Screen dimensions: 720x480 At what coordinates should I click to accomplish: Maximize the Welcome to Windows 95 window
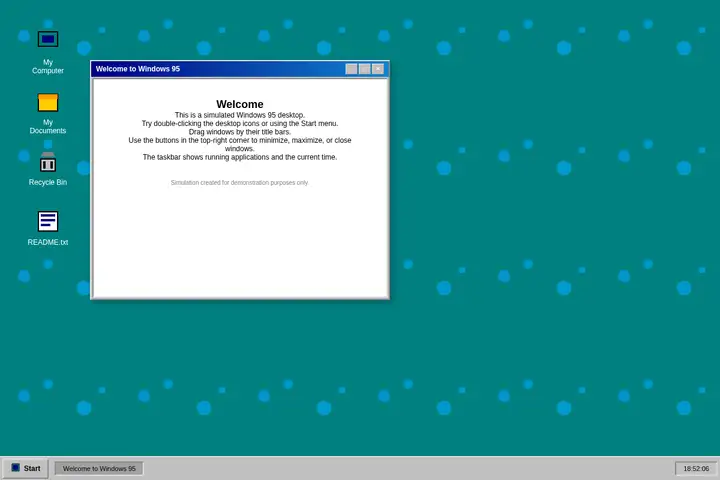(365, 69)
